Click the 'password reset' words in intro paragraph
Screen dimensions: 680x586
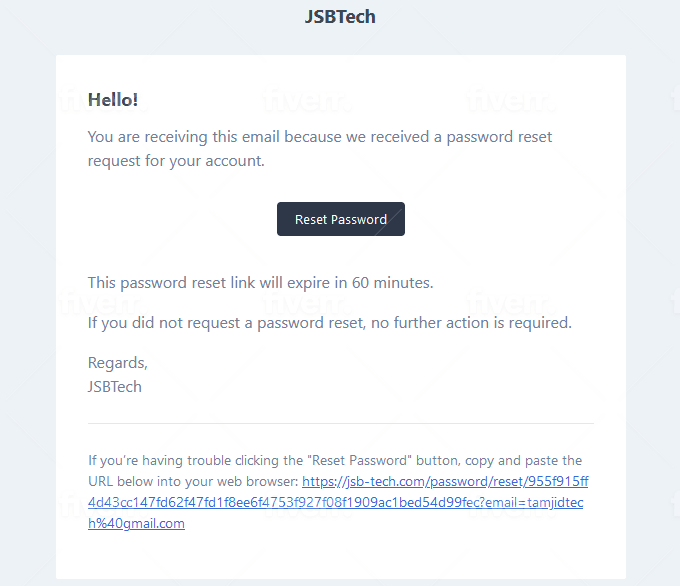(499, 137)
